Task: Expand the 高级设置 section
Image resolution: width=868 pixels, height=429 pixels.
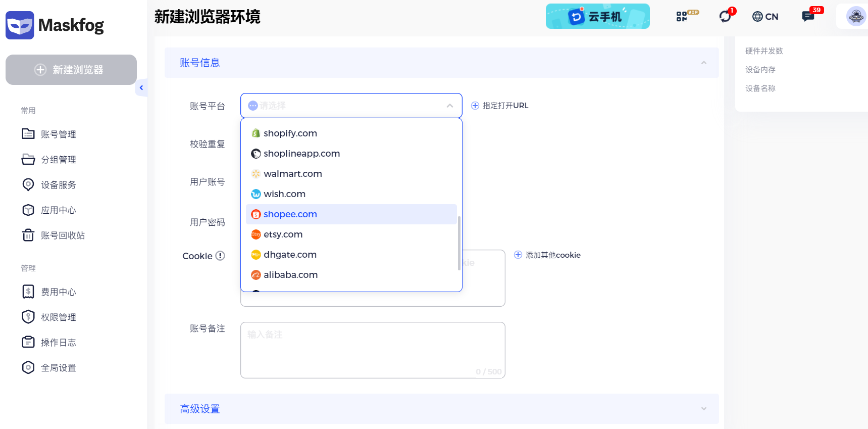Action: pyautogui.click(x=704, y=409)
